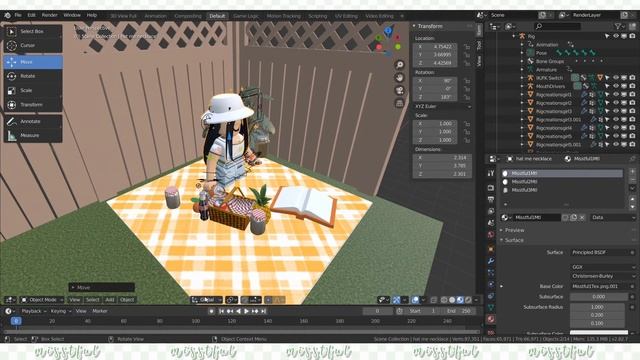
Task: Collapse the Rig tree item
Action: 514,36
